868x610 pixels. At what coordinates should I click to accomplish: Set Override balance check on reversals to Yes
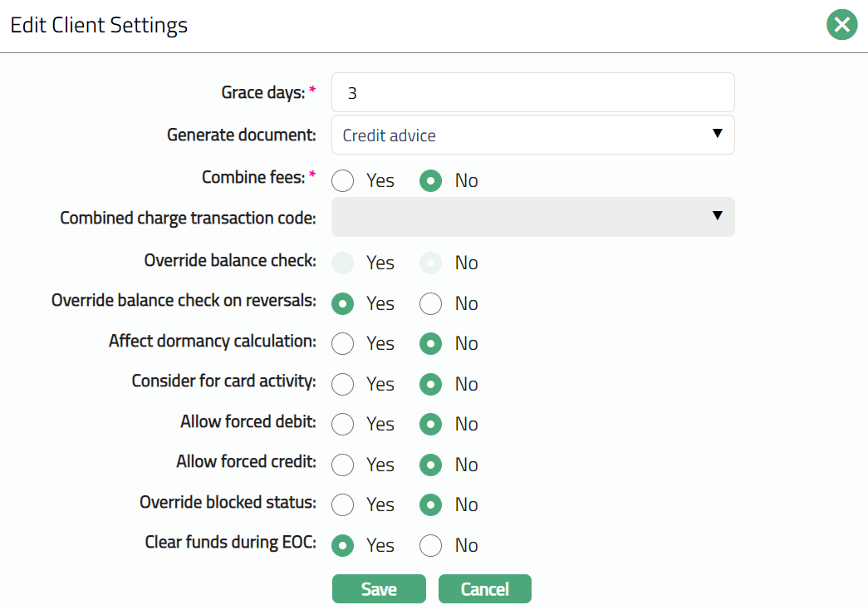tap(343, 303)
